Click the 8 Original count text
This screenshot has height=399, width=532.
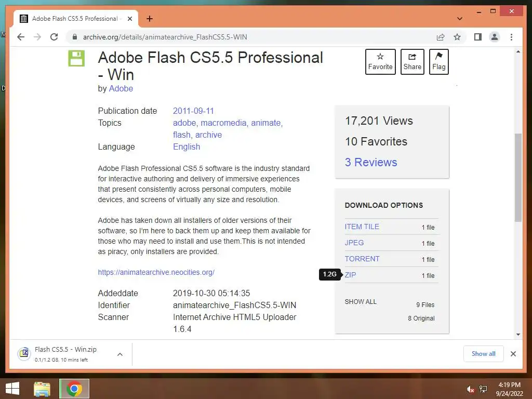421,318
